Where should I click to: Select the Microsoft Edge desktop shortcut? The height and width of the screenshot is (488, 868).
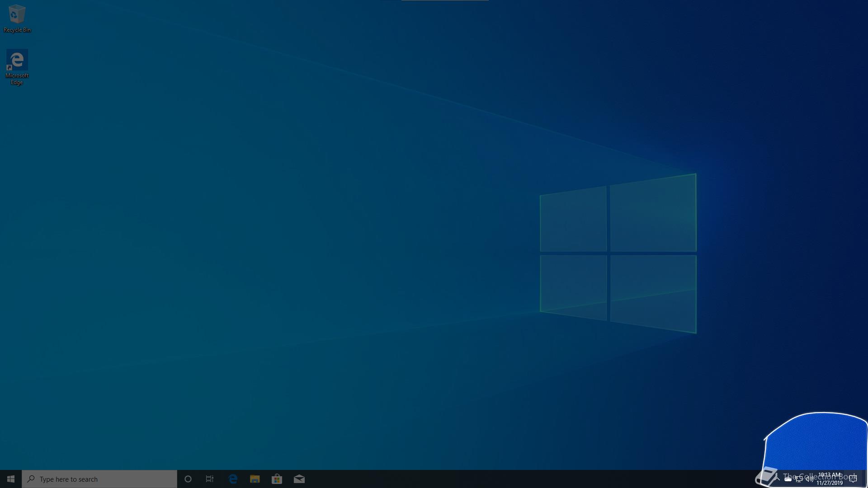click(x=17, y=67)
